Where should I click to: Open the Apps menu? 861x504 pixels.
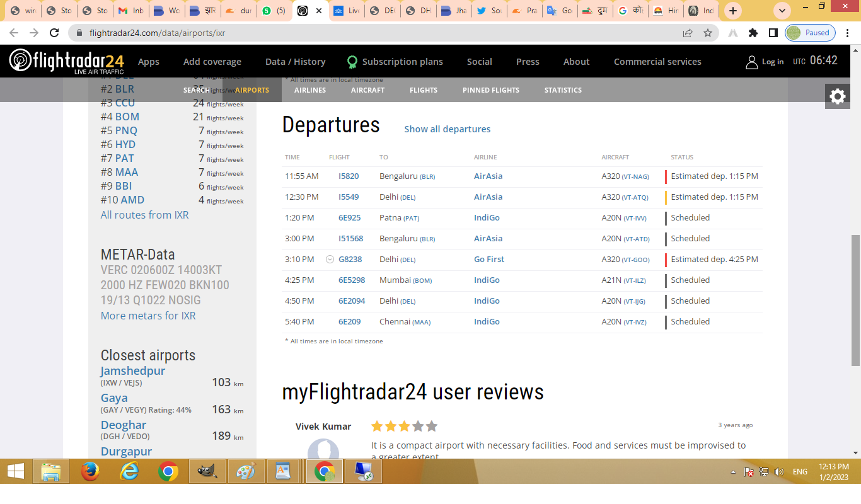click(149, 62)
